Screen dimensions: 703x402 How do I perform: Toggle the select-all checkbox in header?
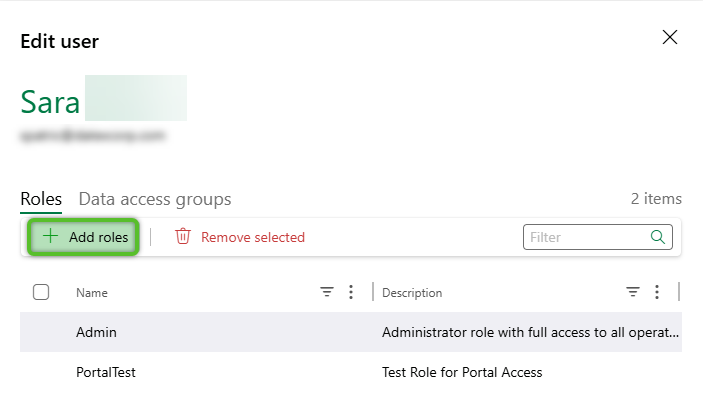click(x=41, y=292)
